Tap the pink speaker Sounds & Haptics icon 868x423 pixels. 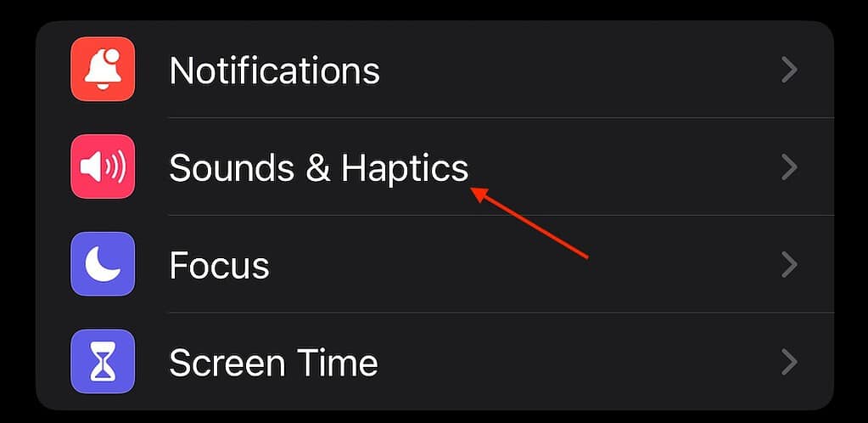tap(103, 166)
